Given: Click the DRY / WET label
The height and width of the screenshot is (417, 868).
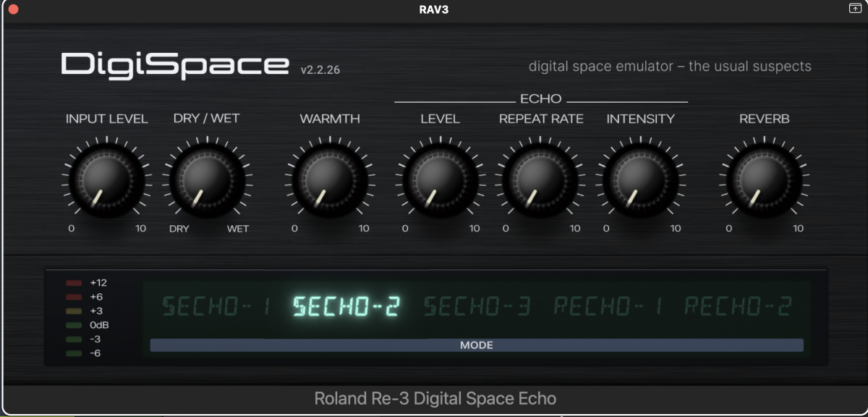Looking at the screenshot, I should coord(207,119).
